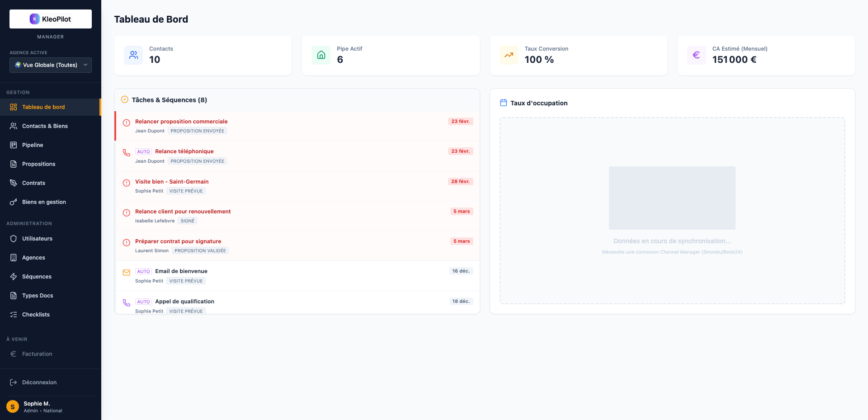Click the alert icon beside Visite bien - Saint-Germain
Viewport: 868px width, 420px height.
127,183
